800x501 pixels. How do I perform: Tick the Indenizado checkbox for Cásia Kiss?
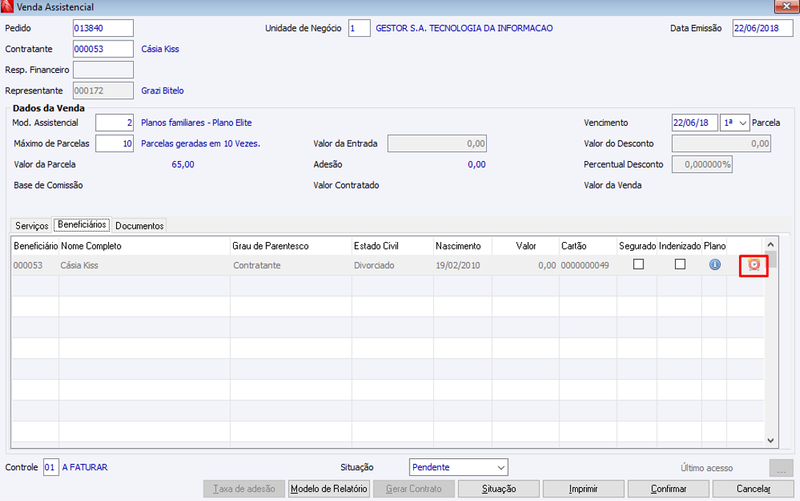(680, 264)
